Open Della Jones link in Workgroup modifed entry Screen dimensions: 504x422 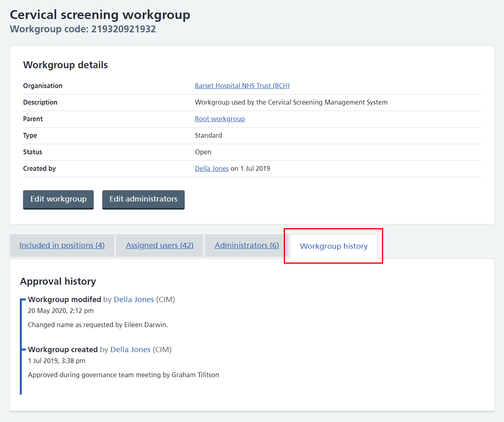pos(134,299)
